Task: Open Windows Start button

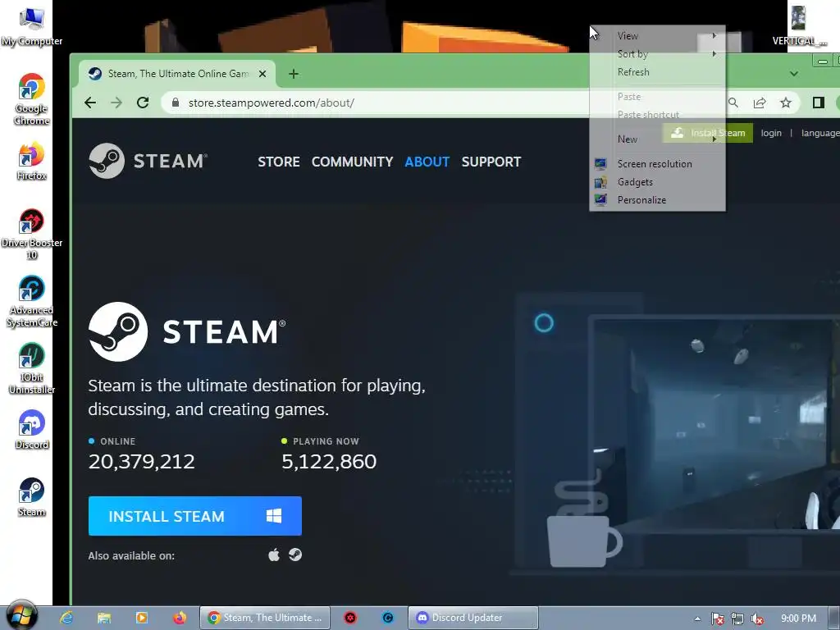Action: click(x=21, y=616)
